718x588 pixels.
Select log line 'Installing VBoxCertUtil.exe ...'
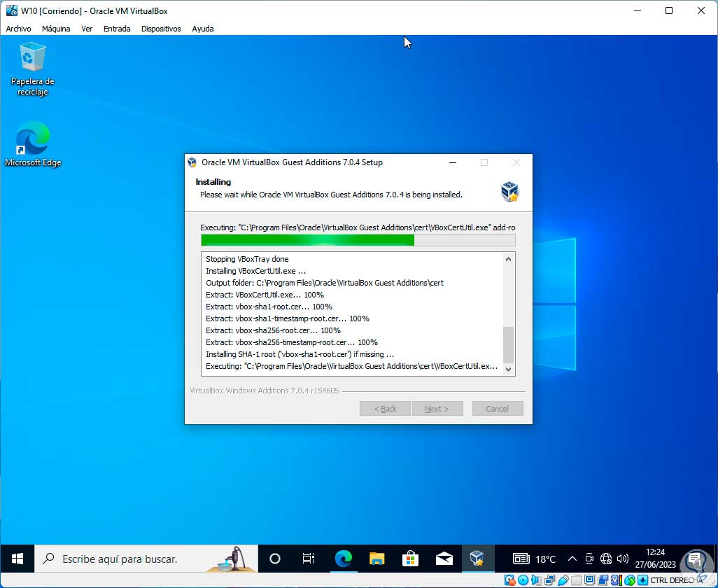(x=255, y=271)
